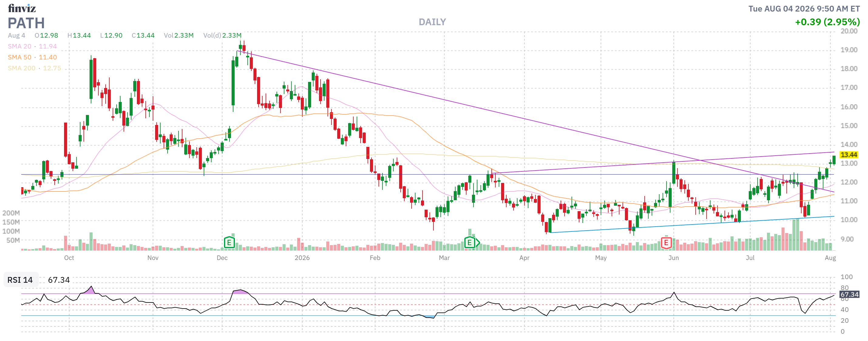Click the 11.00 price axis label
Screen dimensions: 868x341
849,201
